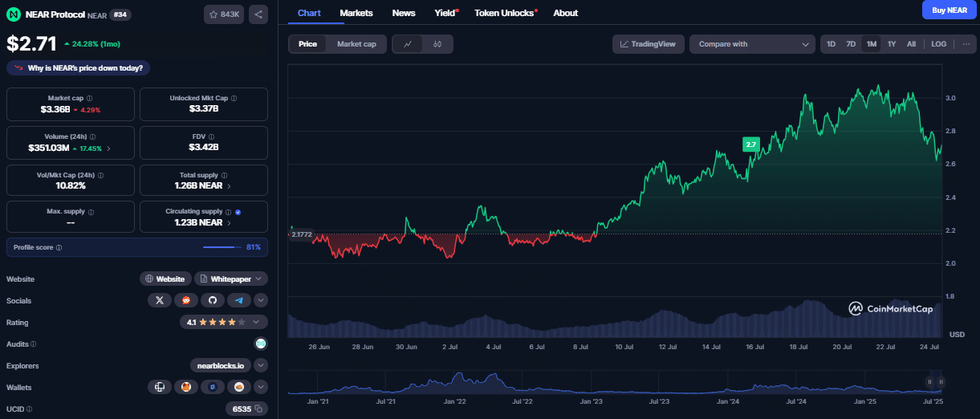Select the Market cap chart toggle
The image size is (980, 419).
(x=356, y=44)
